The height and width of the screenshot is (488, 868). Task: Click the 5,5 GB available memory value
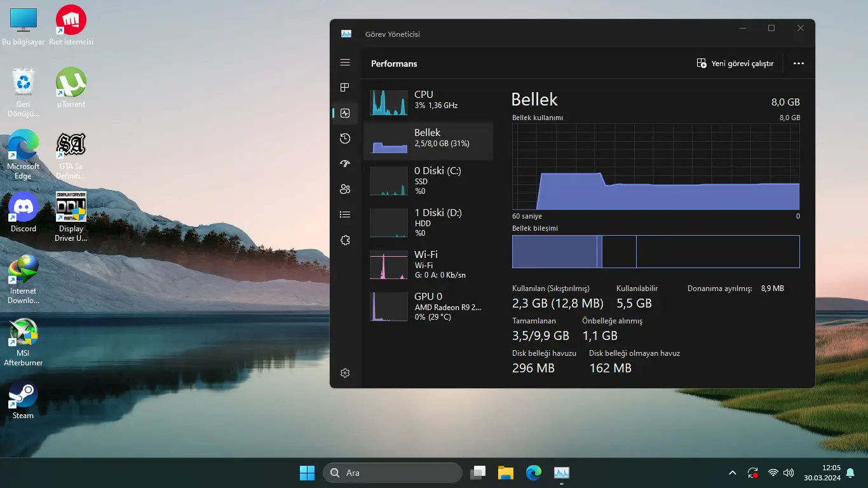pyautogui.click(x=634, y=304)
